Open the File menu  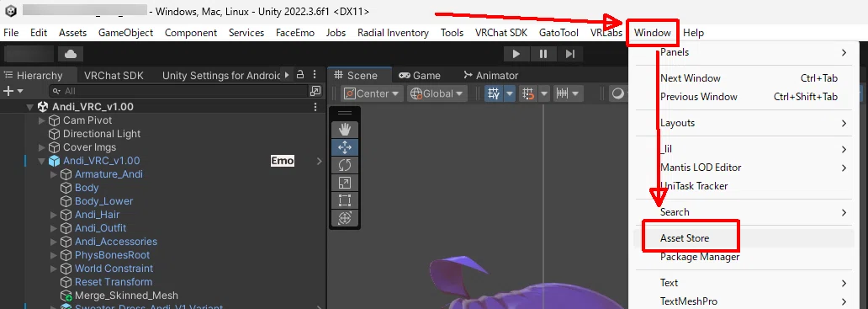(x=11, y=33)
